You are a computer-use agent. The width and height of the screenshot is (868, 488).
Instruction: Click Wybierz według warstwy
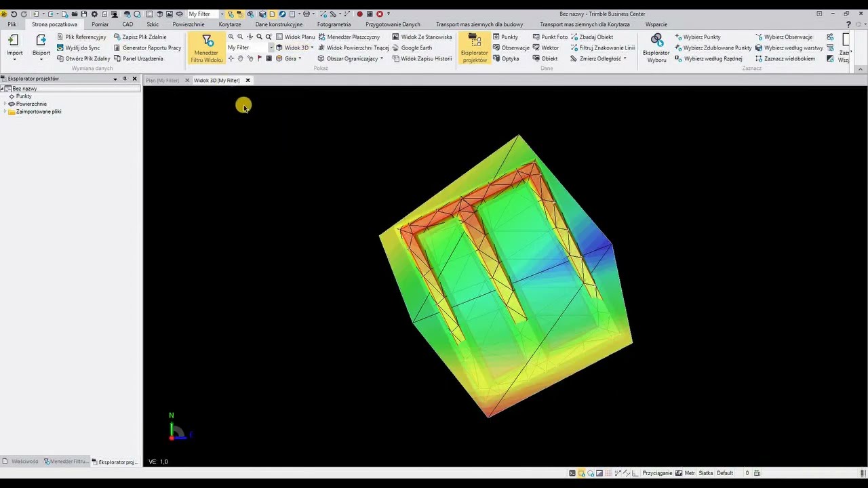[x=789, y=48]
